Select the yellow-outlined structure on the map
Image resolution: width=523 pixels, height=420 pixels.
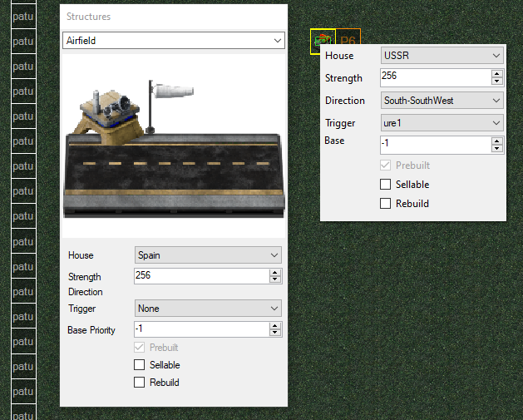pos(323,41)
